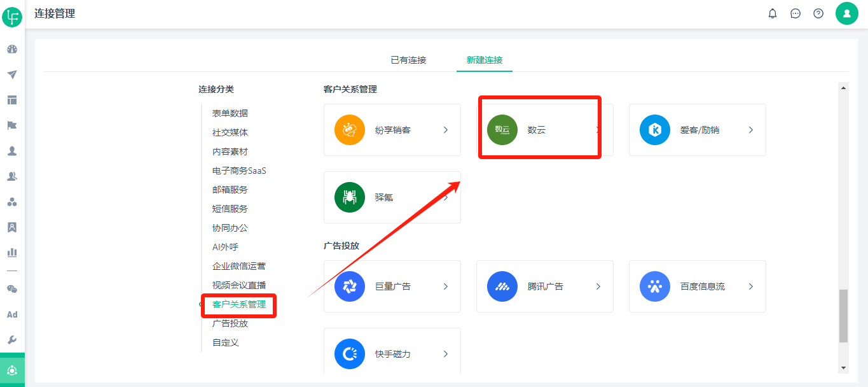Open the flag icon in sidebar
The height and width of the screenshot is (387, 868).
(x=12, y=125)
